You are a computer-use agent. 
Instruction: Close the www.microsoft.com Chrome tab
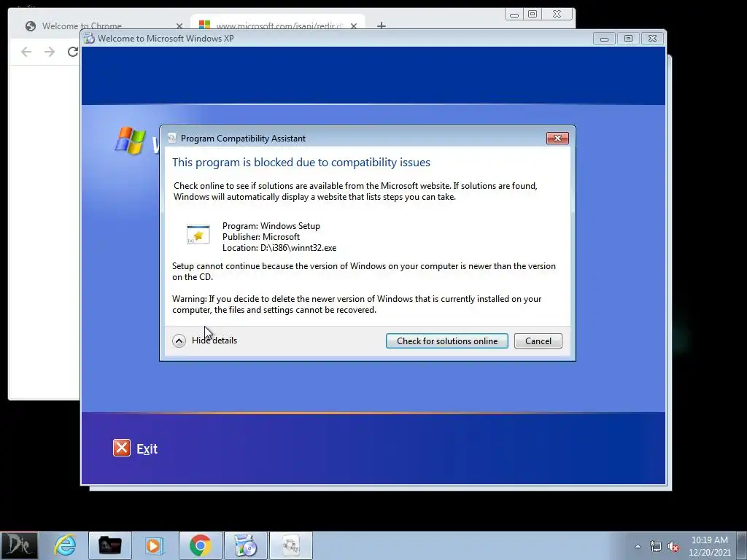[x=354, y=26]
